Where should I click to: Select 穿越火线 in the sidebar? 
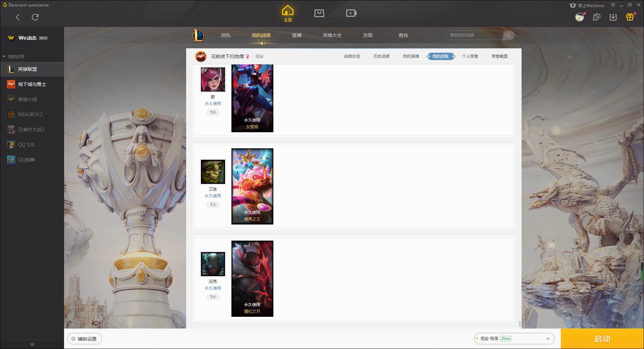[32, 99]
